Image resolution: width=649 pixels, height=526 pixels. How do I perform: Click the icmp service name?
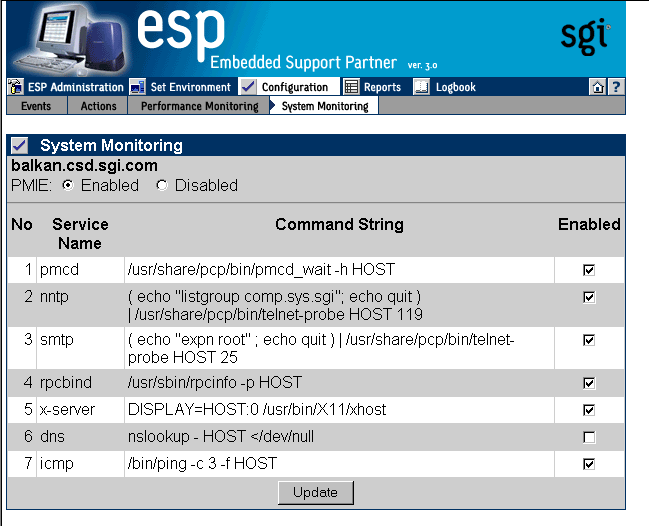coord(56,464)
